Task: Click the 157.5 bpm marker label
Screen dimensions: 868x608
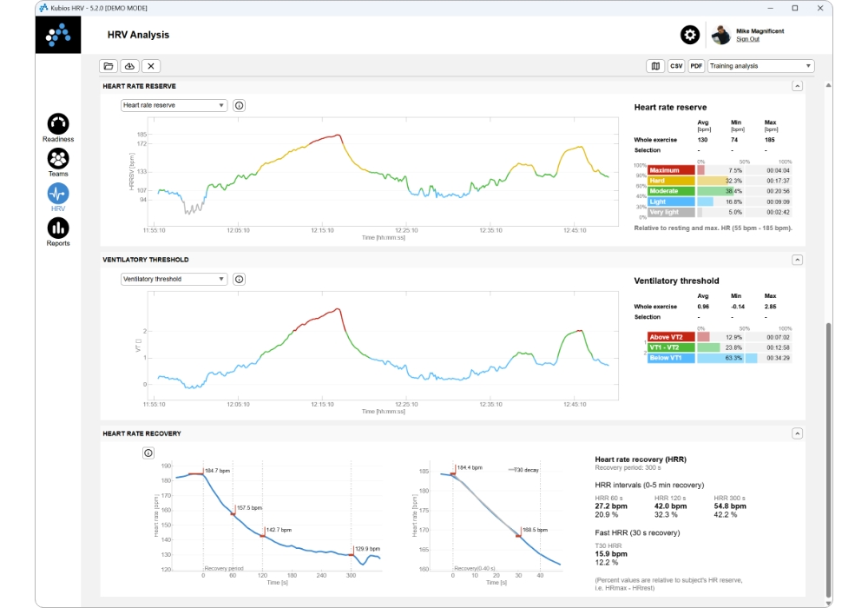Action: tap(250, 508)
